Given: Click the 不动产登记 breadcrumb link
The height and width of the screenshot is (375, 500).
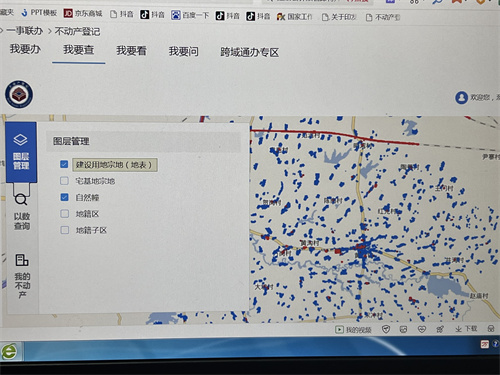Looking at the screenshot, I should [x=77, y=32].
